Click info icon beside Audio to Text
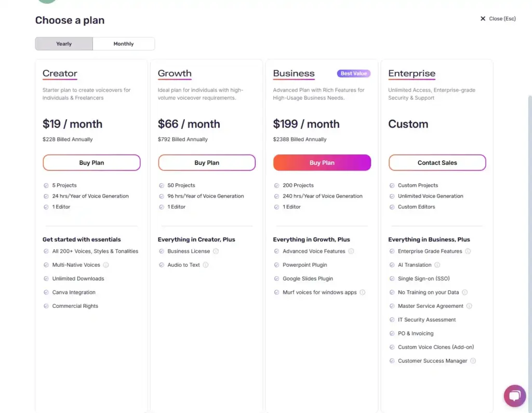532x413 pixels. (206, 265)
